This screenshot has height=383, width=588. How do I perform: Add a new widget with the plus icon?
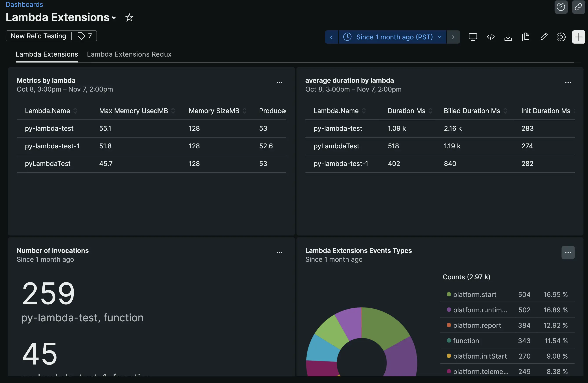[579, 37]
